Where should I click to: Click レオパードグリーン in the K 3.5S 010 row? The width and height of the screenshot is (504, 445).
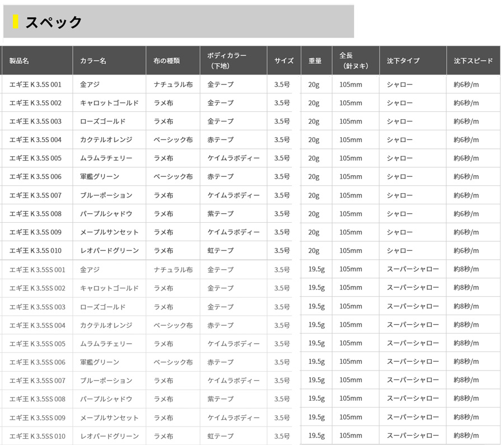coord(109,250)
